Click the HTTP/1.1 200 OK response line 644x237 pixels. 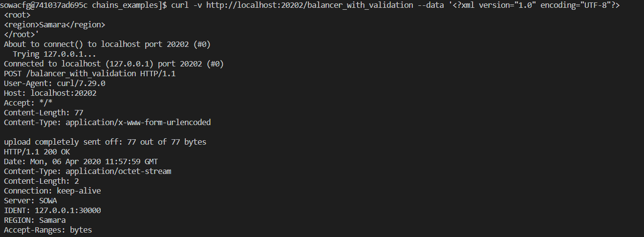pos(37,152)
